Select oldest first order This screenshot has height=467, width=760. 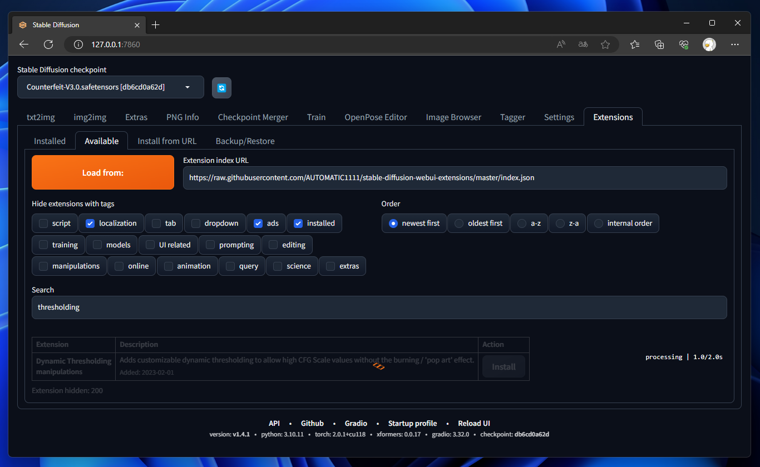[x=459, y=223]
